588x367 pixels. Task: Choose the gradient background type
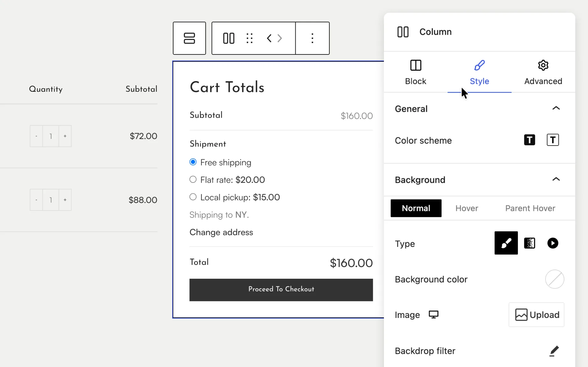[x=530, y=243]
